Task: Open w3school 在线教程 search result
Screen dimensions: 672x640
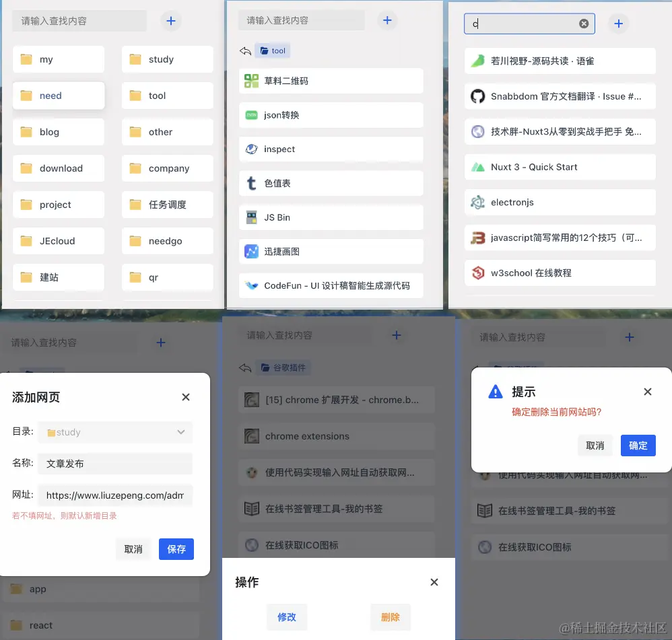Action: (560, 273)
